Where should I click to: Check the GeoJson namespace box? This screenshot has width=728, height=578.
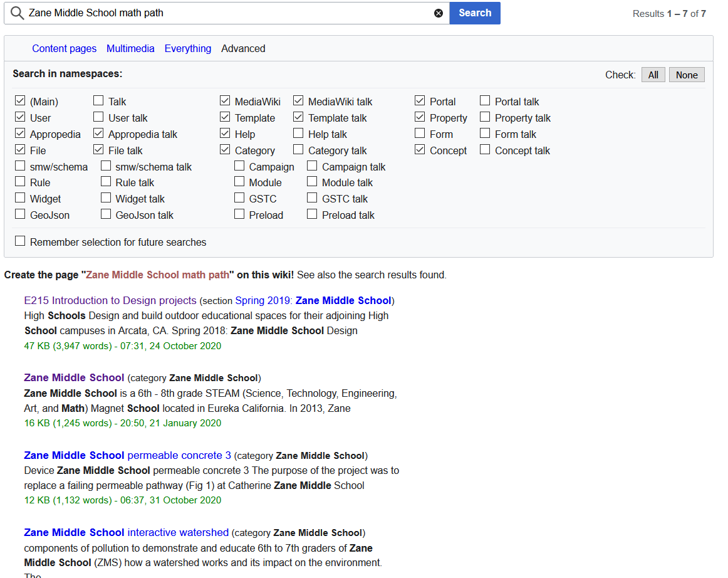click(x=20, y=214)
